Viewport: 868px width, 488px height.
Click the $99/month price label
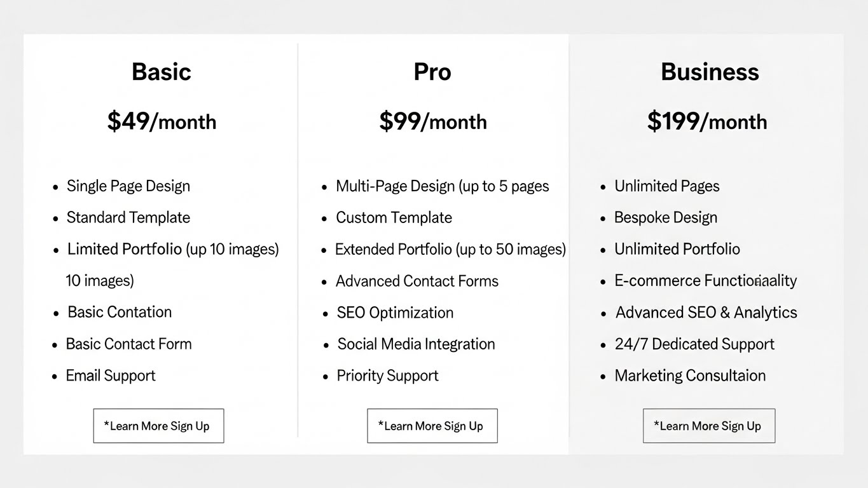[432, 121]
